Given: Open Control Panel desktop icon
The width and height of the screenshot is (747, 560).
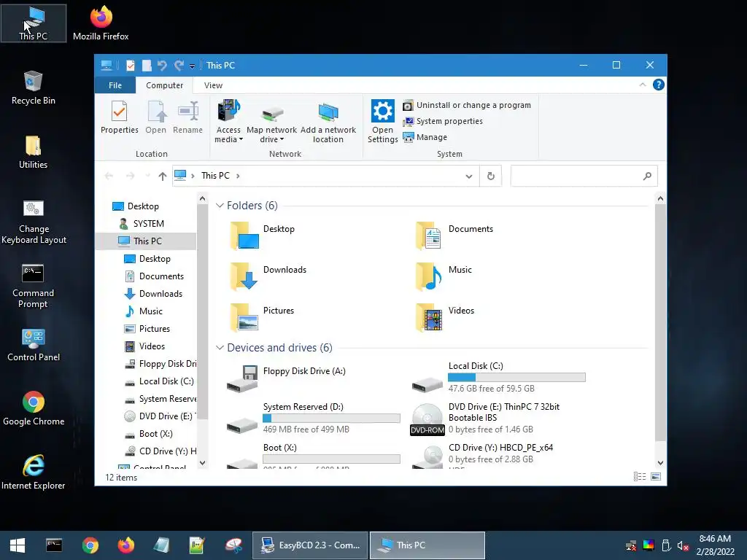Looking at the screenshot, I should tap(34, 345).
